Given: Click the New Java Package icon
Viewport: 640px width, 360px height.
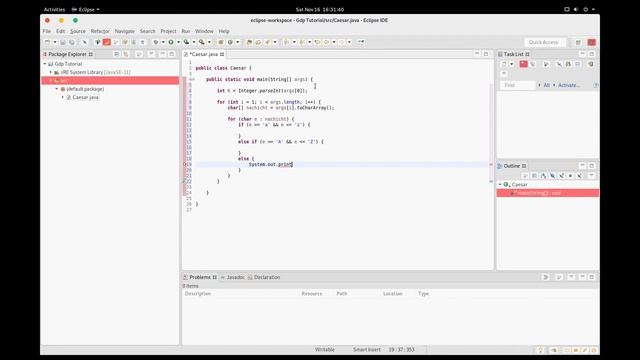Looking at the screenshot, I should [220, 42].
